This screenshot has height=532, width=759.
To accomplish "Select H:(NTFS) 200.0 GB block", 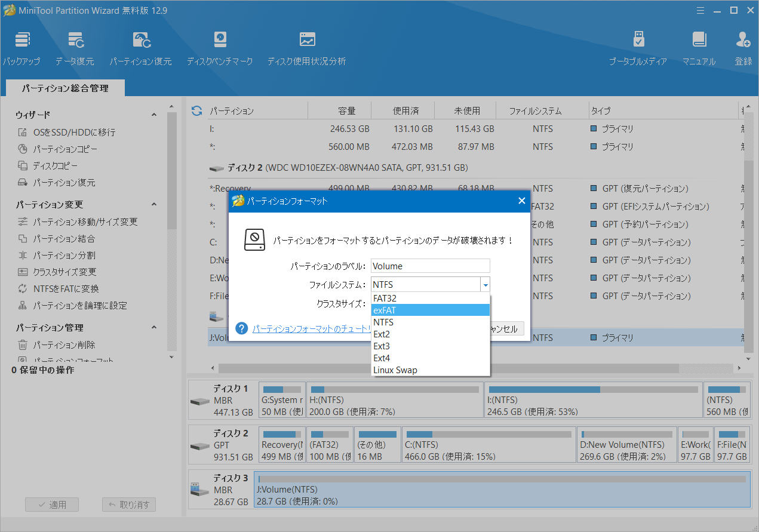I will (x=395, y=400).
